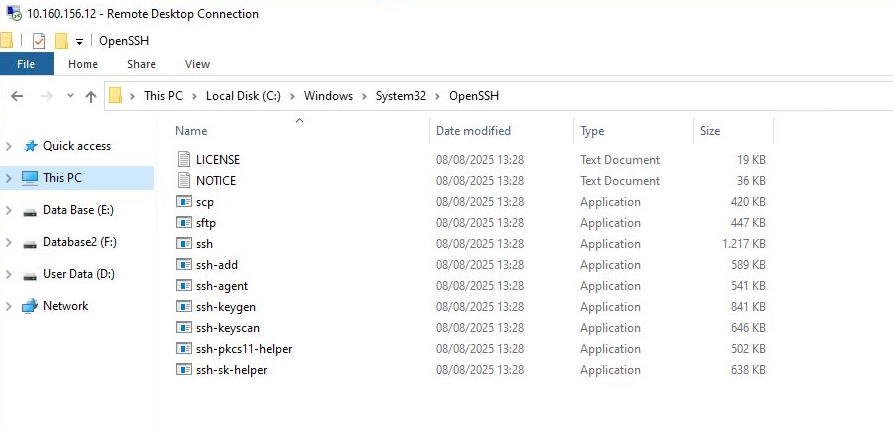Switch to the Home ribbon tab

[x=83, y=64]
